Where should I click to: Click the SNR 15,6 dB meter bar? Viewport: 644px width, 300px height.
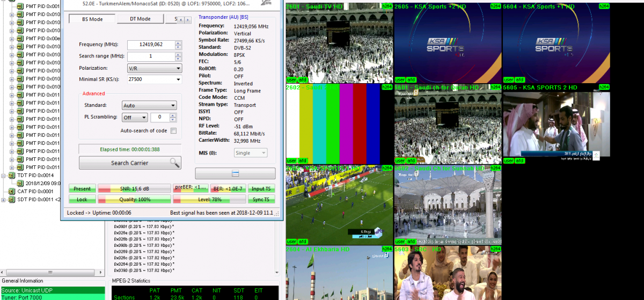pyautogui.click(x=134, y=188)
